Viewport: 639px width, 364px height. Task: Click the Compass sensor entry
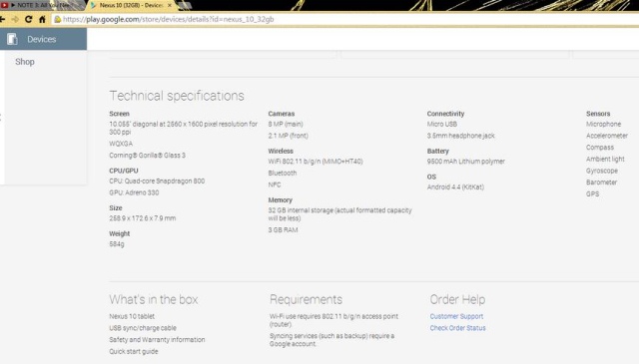tap(600, 148)
